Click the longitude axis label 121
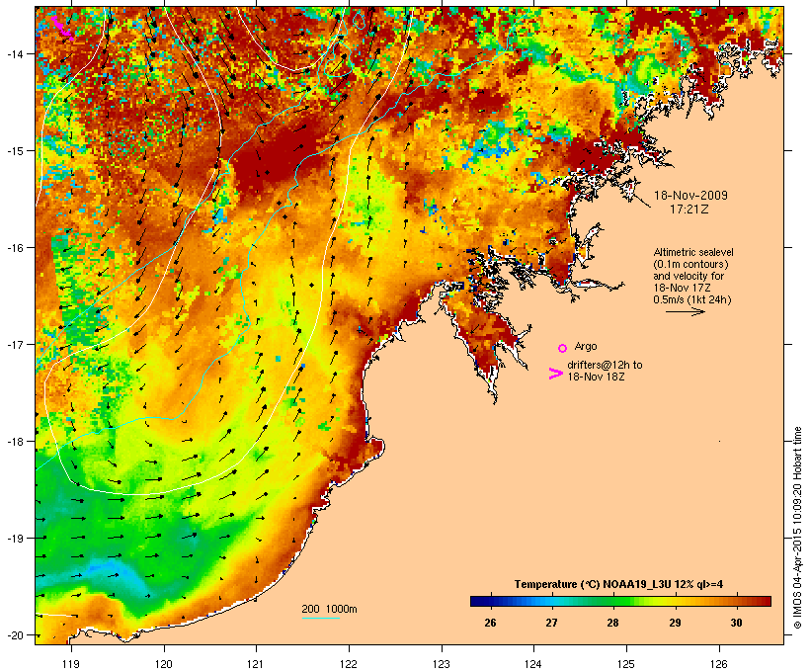 pos(256,664)
